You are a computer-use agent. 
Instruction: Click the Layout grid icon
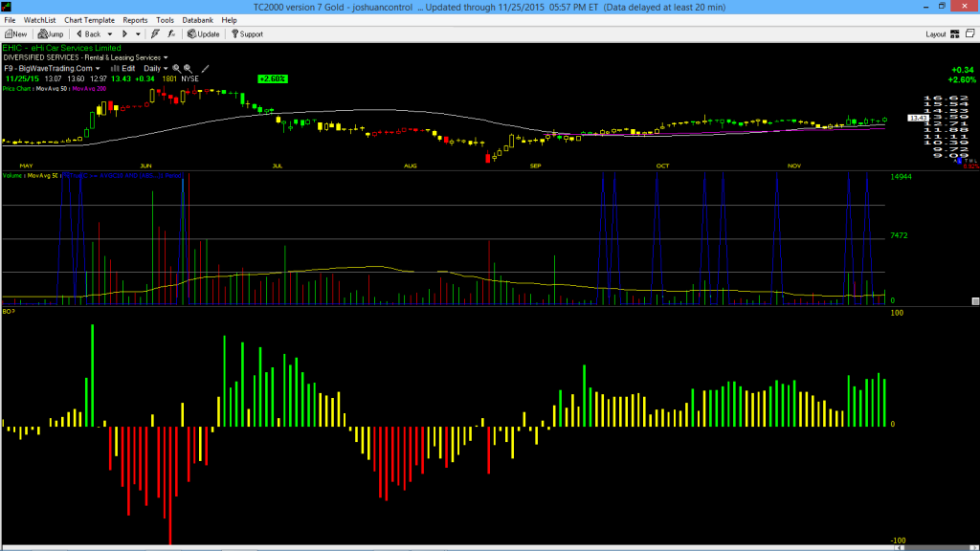(955, 34)
